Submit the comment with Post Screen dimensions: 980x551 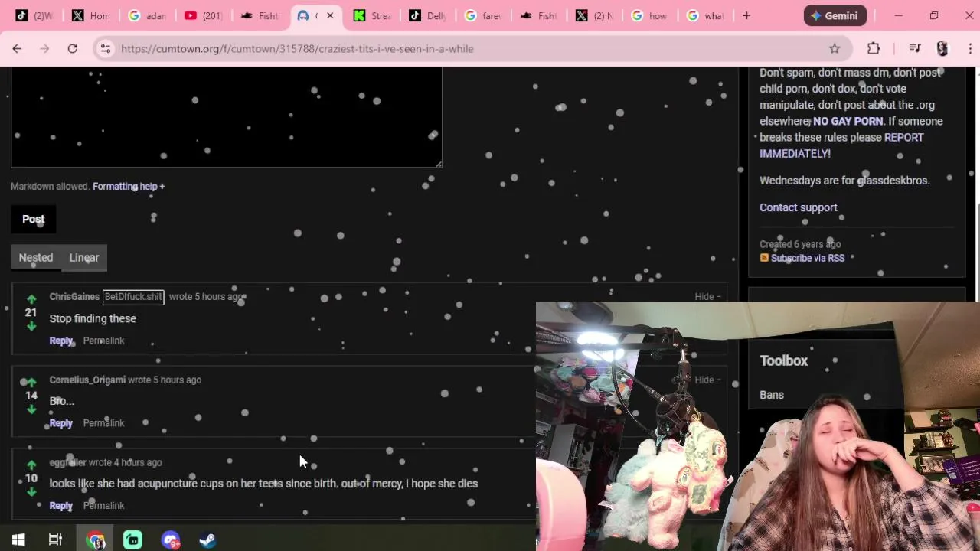coord(34,219)
